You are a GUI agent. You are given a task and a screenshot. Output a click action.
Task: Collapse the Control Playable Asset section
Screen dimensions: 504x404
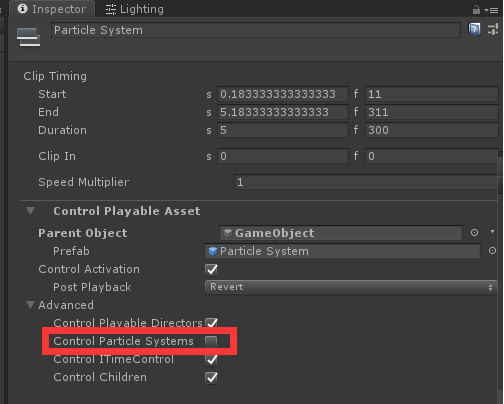pos(31,211)
